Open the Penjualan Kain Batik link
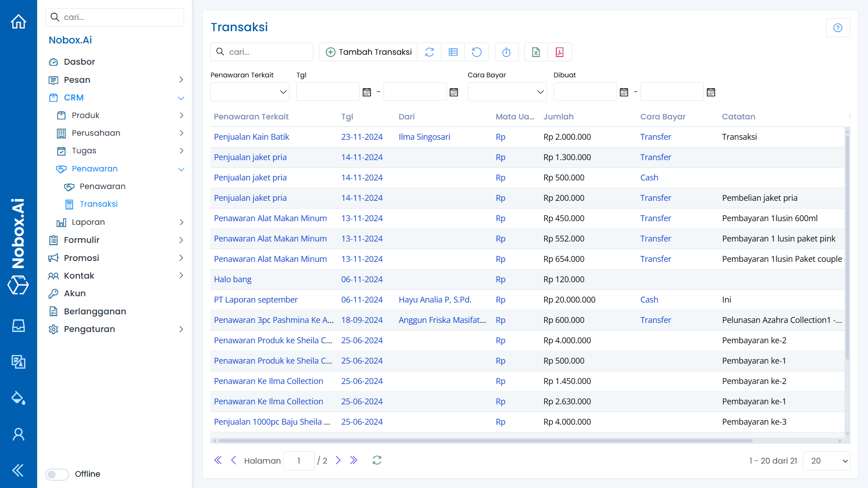This screenshot has height=488, width=868. [251, 137]
